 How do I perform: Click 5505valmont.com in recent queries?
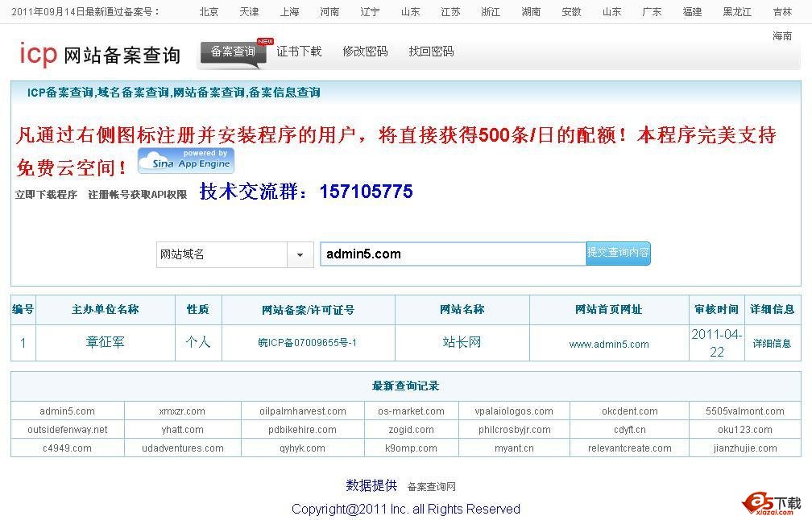744,411
